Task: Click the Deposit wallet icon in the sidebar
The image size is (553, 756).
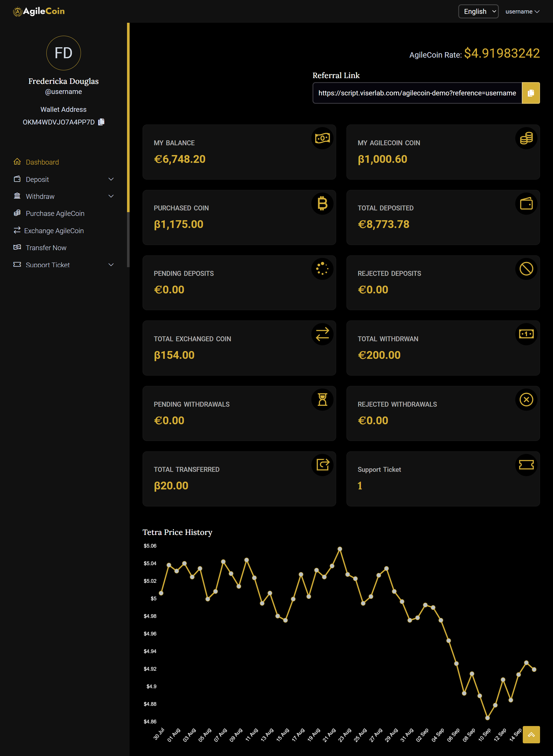Action: pyautogui.click(x=17, y=179)
